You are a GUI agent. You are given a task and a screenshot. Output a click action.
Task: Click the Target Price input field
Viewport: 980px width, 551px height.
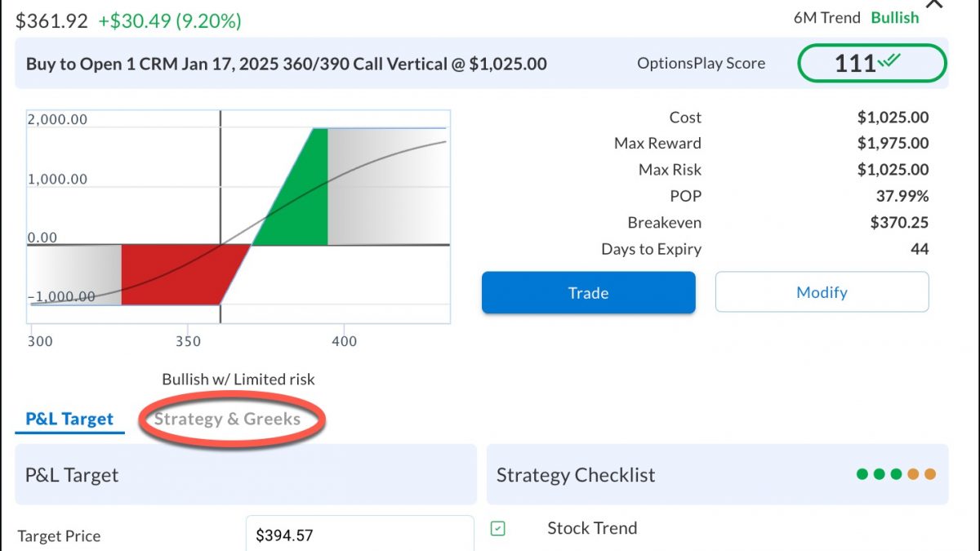coord(360,535)
